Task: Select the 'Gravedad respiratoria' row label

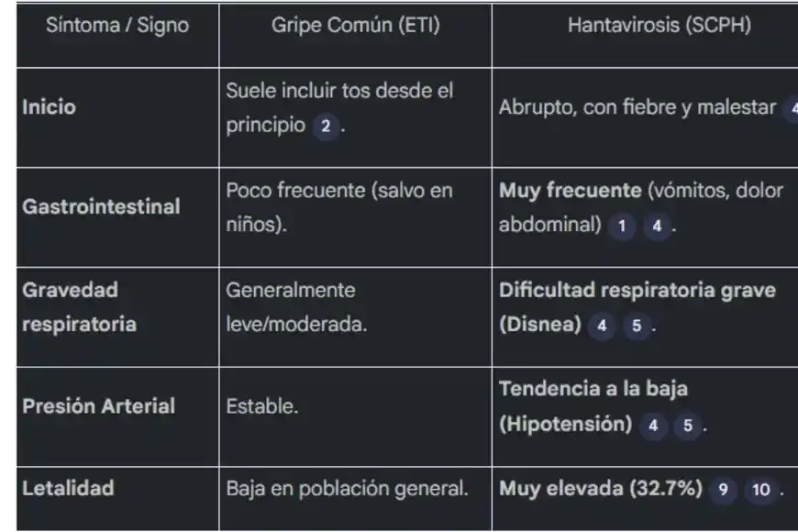Action: click(x=79, y=307)
